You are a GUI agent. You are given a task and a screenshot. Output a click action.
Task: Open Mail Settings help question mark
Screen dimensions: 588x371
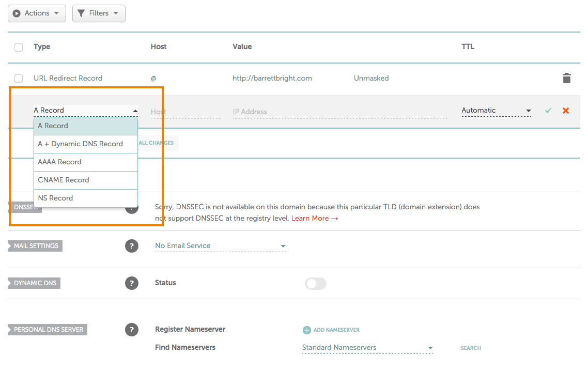(x=132, y=246)
